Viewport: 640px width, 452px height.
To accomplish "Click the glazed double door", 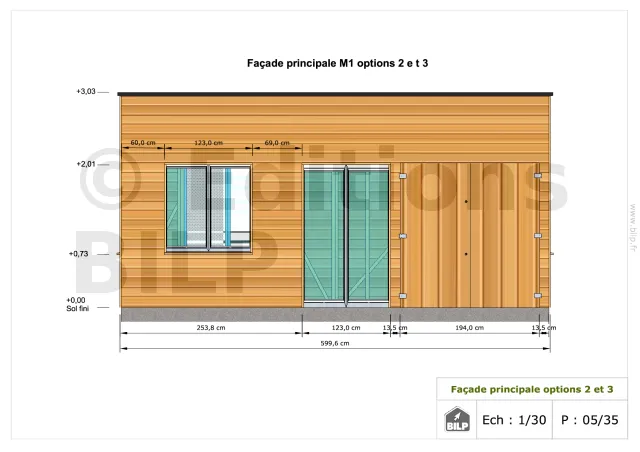I will tap(345, 235).
